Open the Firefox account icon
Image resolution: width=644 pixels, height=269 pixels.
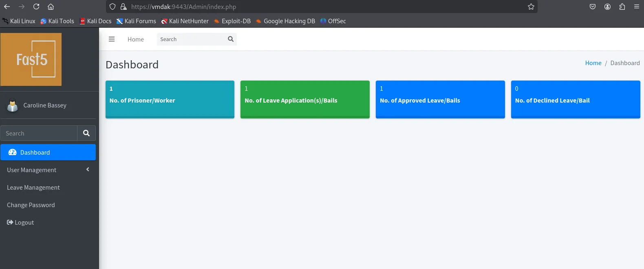[x=607, y=7]
